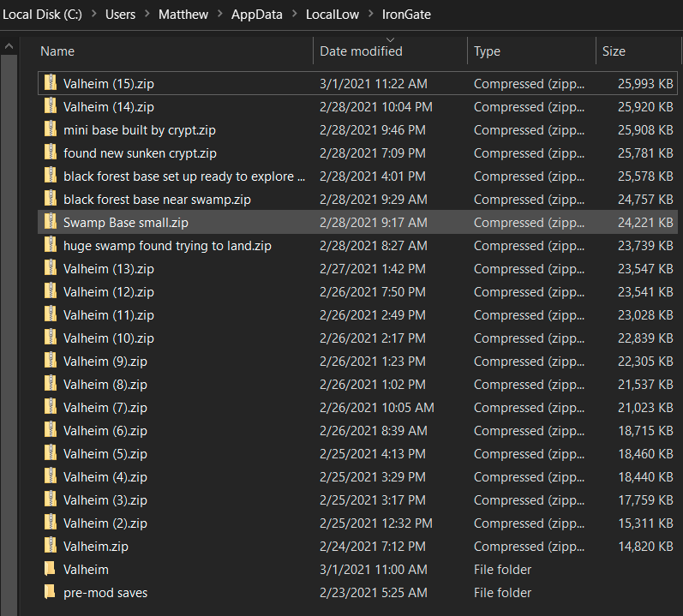Click the folder icon of pre-mod saves

(x=51, y=592)
